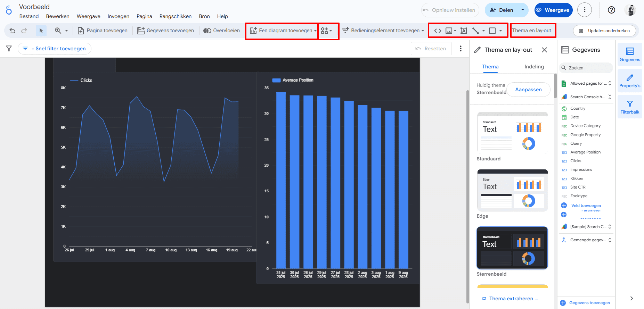Select the image insert icon

click(x=449, y=31)
